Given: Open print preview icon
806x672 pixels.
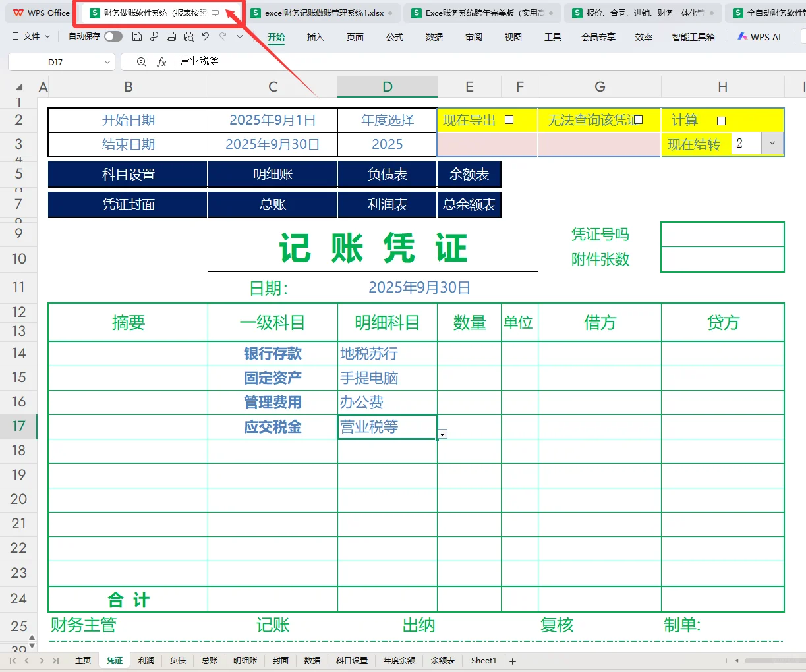Looking at the screenshot, I should coord(190,37).
